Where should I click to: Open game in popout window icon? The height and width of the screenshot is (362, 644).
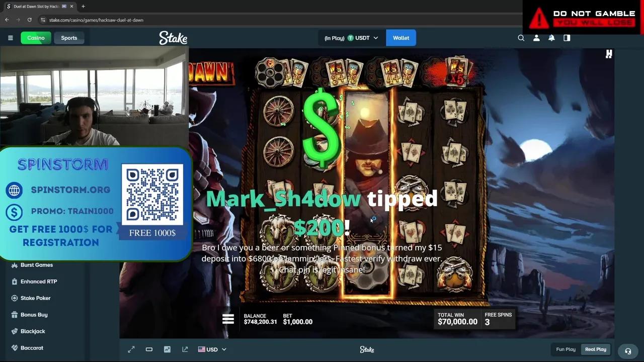(x=185, y=349)
